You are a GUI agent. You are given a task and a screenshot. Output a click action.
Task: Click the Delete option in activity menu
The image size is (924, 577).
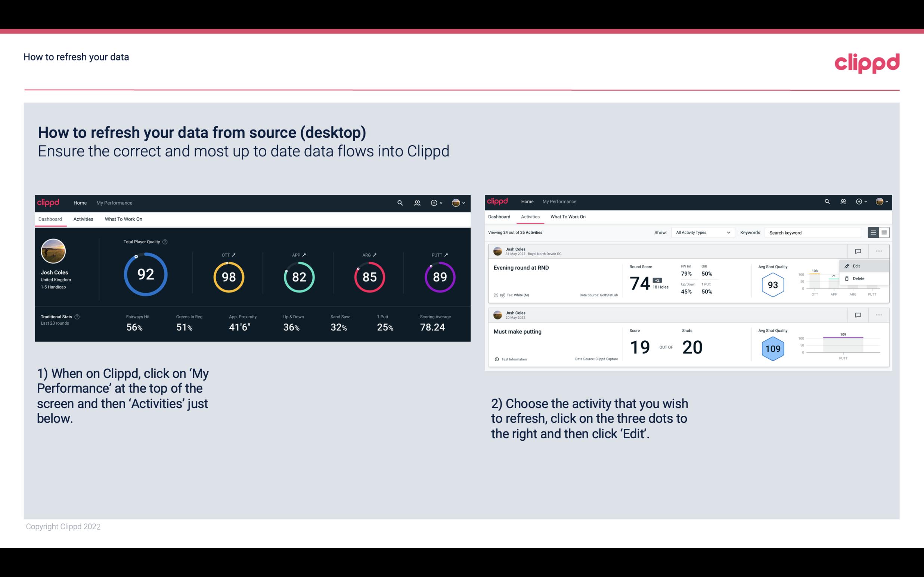coord(859,278)
